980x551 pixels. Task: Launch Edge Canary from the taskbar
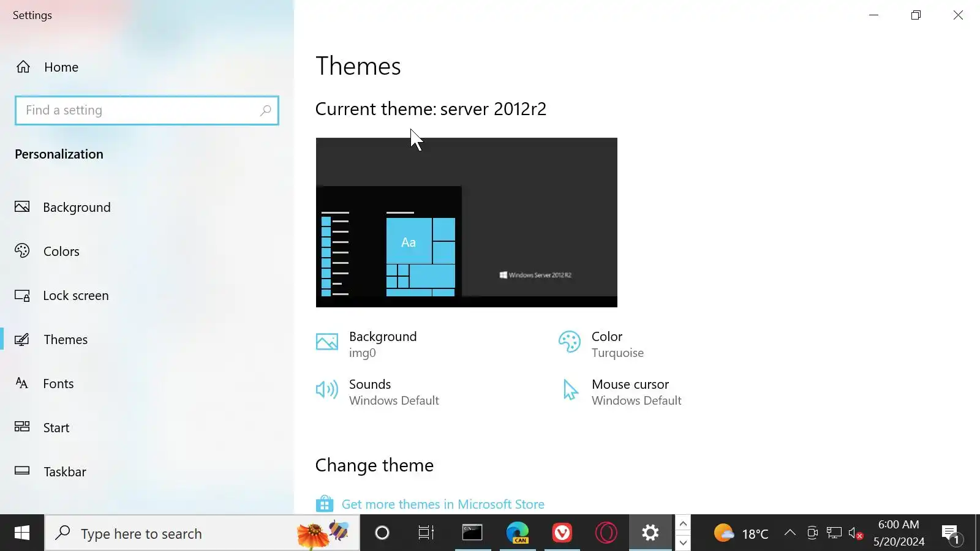(518, 533)
